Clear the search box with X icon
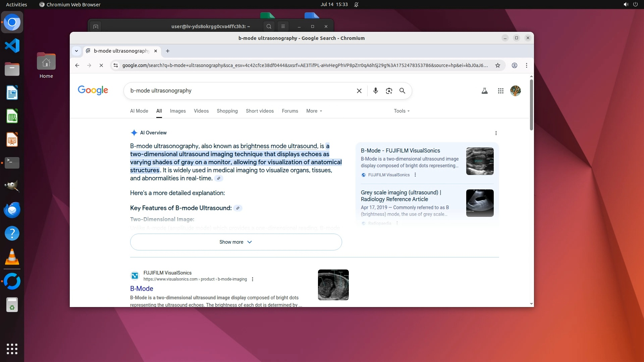Screen dimensions: 644x362 point(359,91)
